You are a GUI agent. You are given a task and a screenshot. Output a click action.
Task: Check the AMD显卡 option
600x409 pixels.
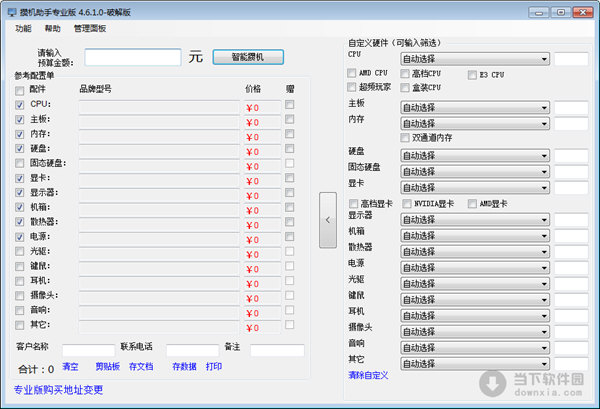[472, 204]
